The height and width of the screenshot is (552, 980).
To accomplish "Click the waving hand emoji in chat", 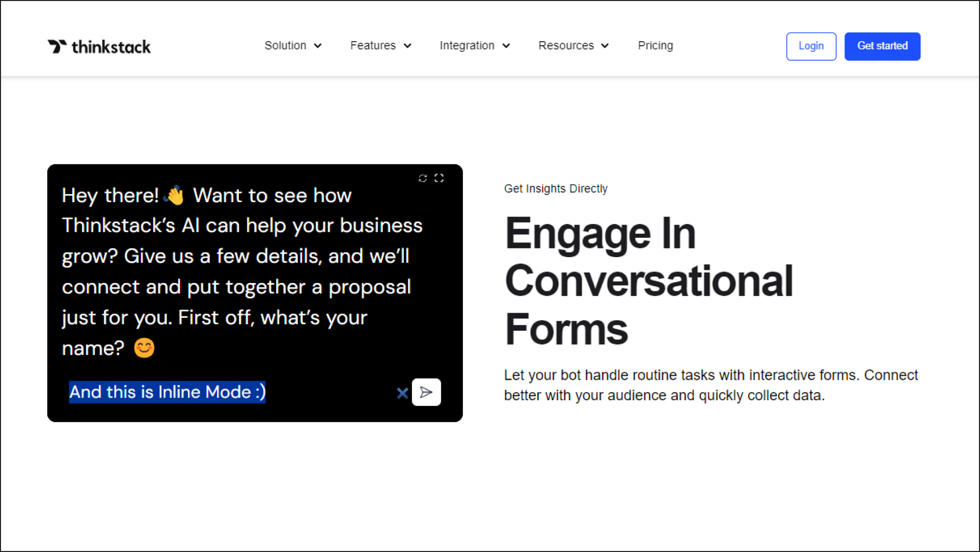I will tap(174, 195).
